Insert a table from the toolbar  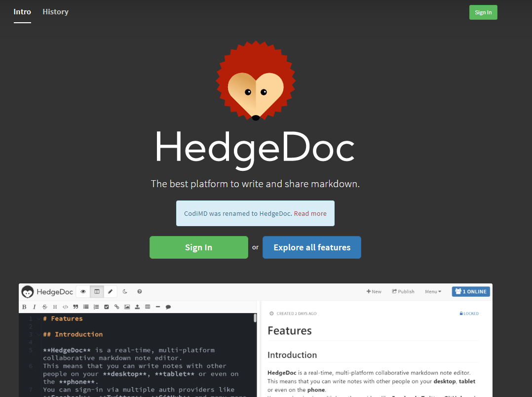(148, 307)
